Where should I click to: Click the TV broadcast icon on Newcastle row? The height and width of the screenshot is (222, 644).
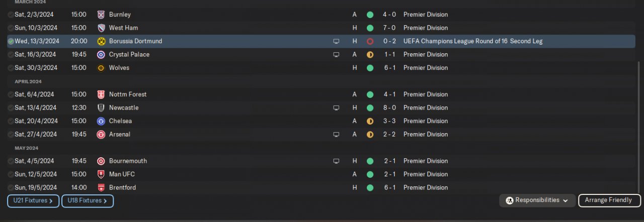[x=336, y=107]
